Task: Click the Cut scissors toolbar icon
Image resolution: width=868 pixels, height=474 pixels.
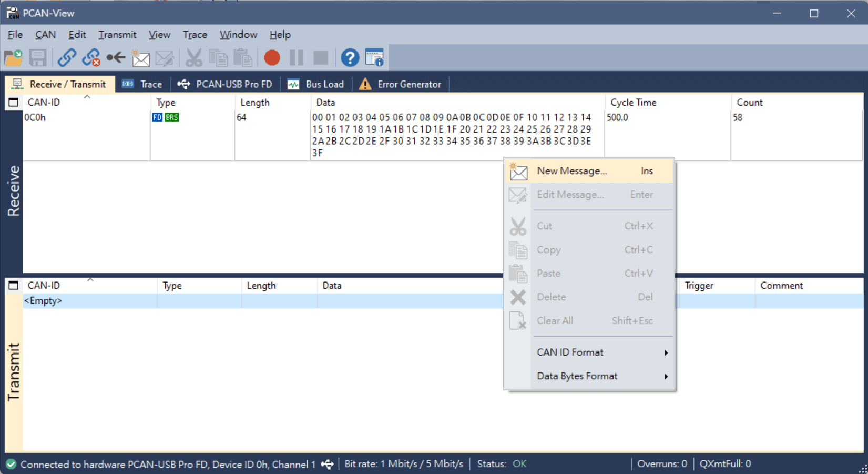Action: click(x=193, y=57)
